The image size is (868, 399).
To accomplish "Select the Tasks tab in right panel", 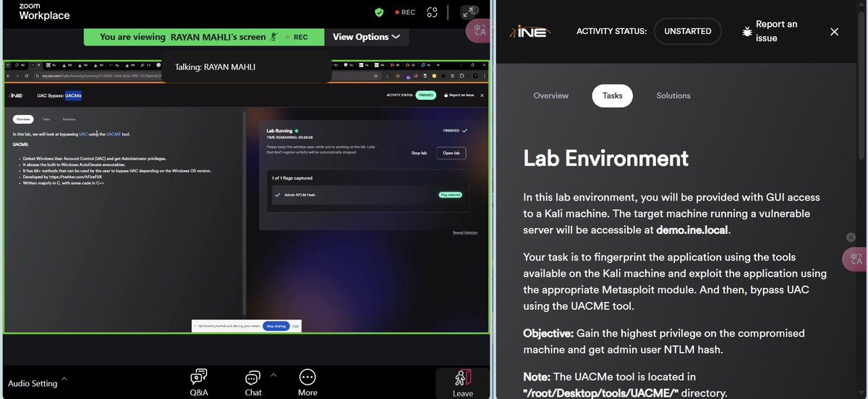I will 613,96.
